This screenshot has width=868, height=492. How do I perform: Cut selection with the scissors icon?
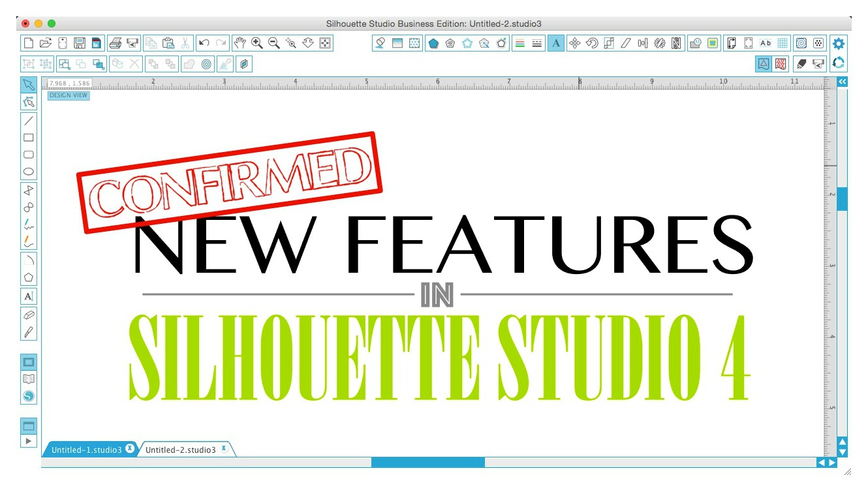(185, 43)
